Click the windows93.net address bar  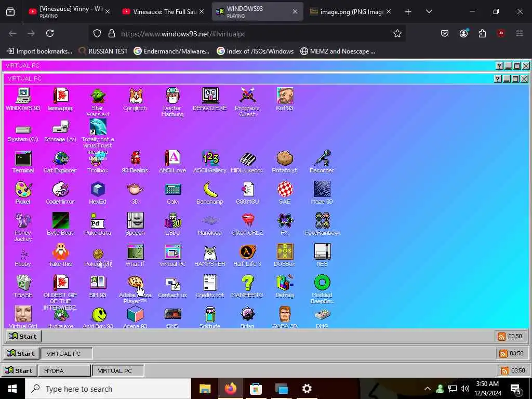click(247, 34)
